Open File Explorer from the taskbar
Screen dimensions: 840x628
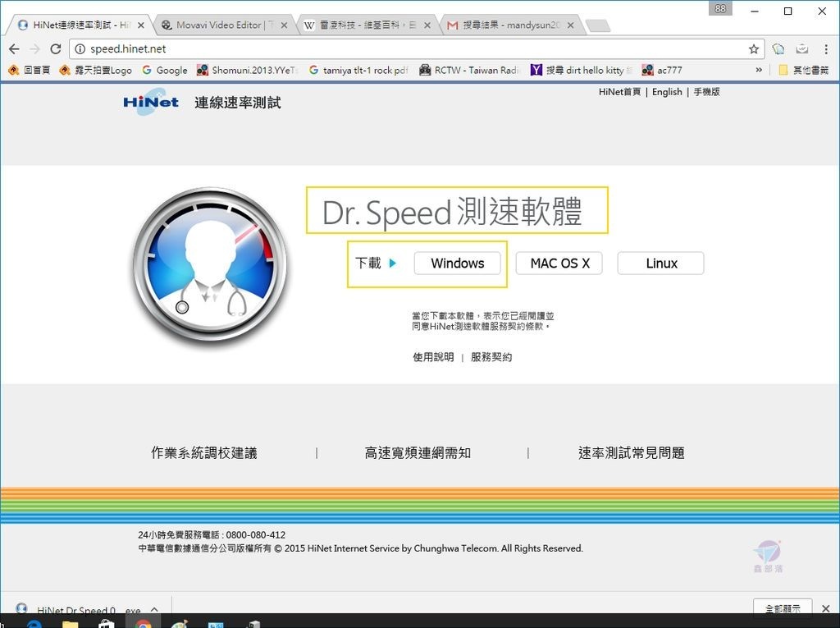coord(71,624)
